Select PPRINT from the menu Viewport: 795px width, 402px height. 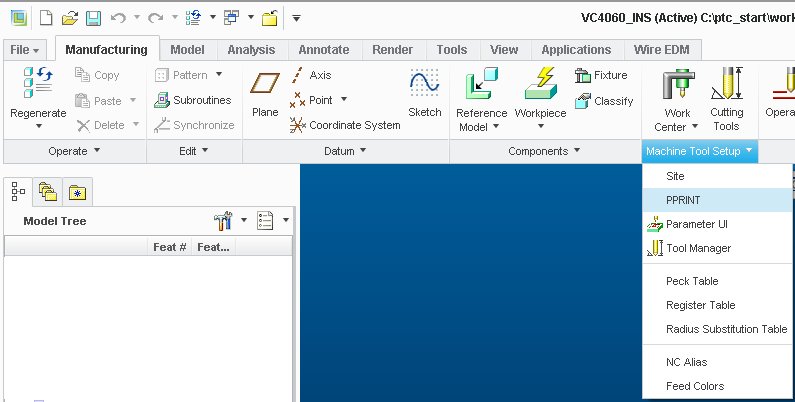click(x=717, y=200)
